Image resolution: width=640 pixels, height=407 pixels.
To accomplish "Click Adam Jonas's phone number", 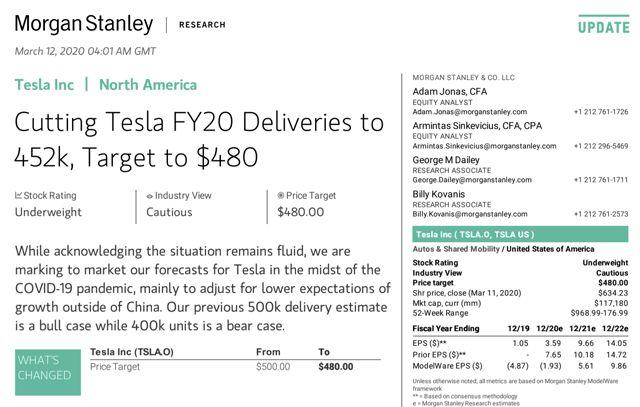I will (x=601, y=112).
